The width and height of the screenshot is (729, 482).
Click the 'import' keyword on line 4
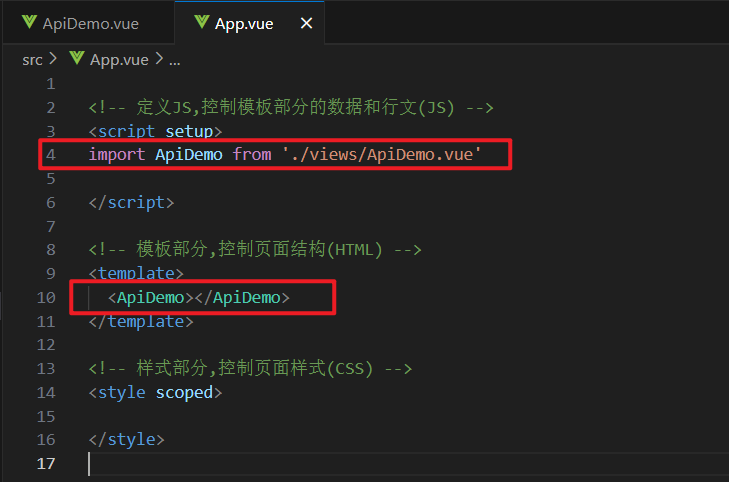(x=117, y=155)
